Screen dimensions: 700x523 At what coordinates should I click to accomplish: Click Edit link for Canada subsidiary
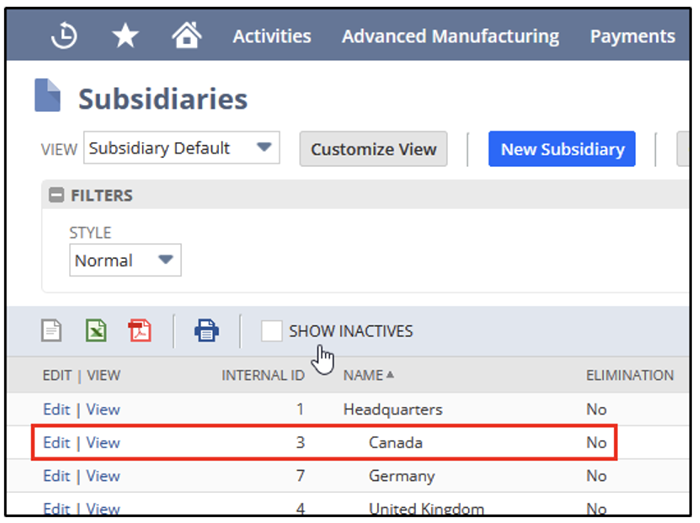pyautogui.click(x=56, y=442)
